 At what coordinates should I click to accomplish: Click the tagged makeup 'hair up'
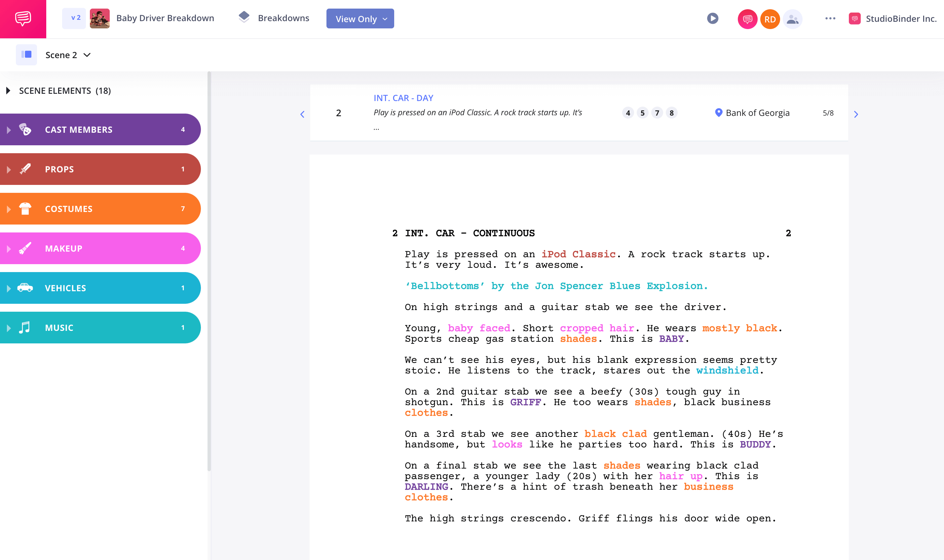[680, 476]
